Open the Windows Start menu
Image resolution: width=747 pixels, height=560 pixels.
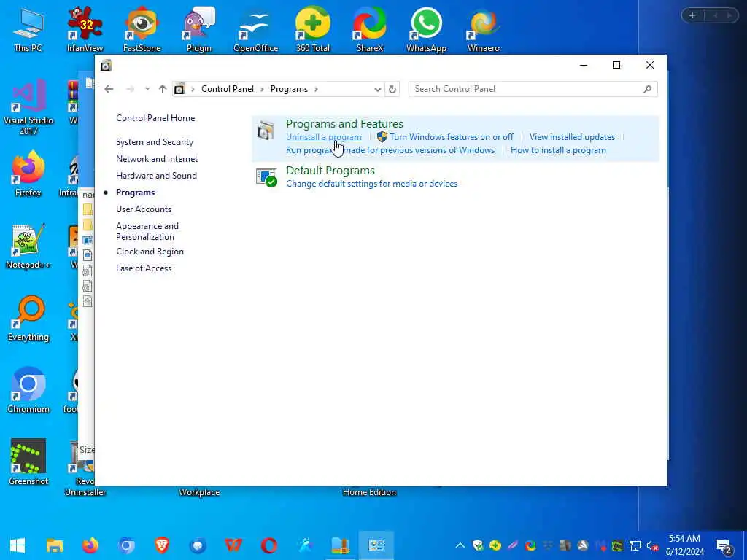(x=18, y=545)
